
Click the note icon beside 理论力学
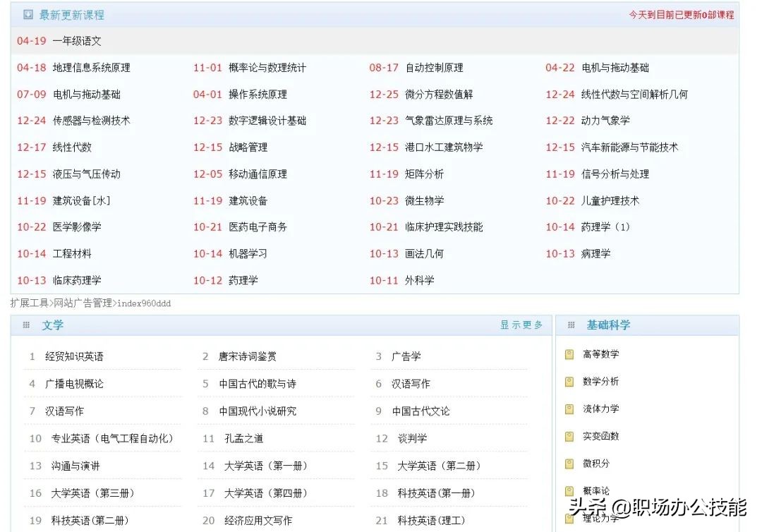point(569,519)
